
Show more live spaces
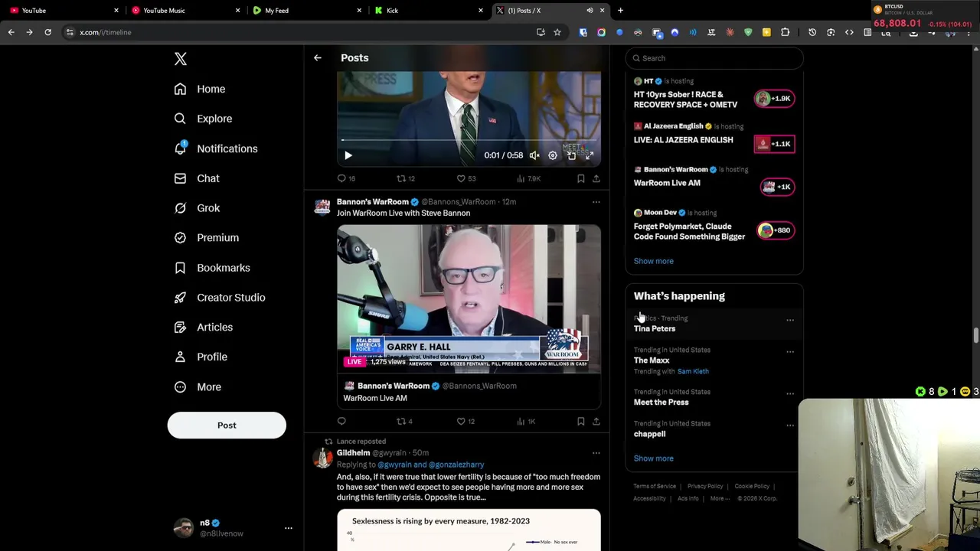point(653,261)
